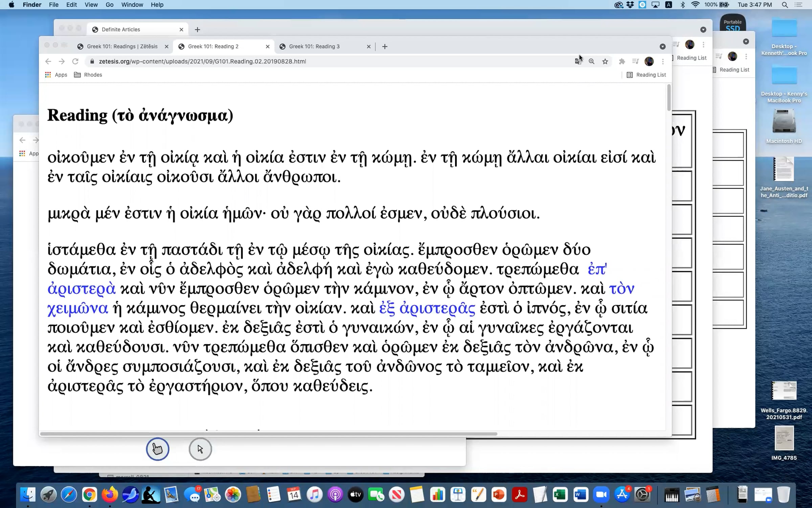Screen dimensions: 812x508
Task: Open three-dot menu in Definite Articles window
Action: click(x=703, y=44)
